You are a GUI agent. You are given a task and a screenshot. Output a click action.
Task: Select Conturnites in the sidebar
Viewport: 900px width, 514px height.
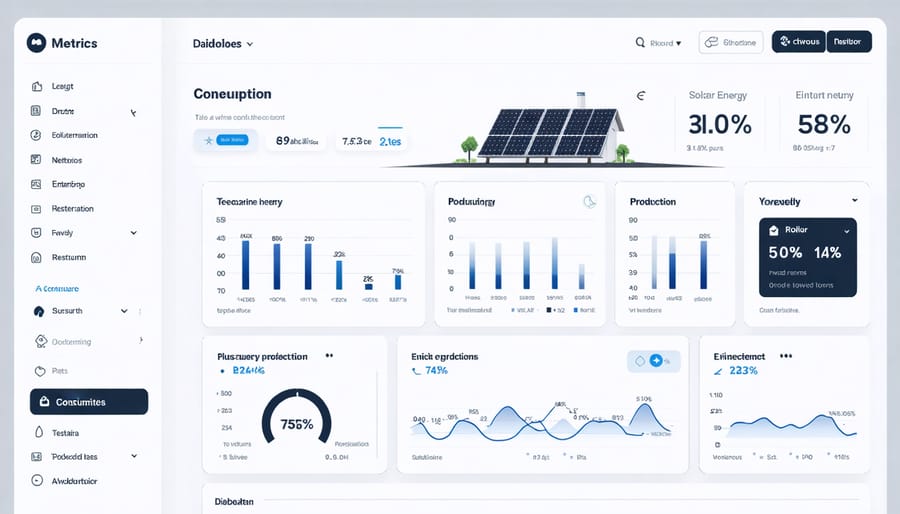pyautogui.click(x=89, y=402)
